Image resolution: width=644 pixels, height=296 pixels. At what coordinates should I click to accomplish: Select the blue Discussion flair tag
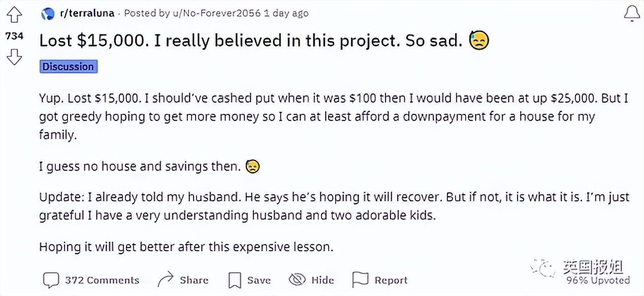68,67
